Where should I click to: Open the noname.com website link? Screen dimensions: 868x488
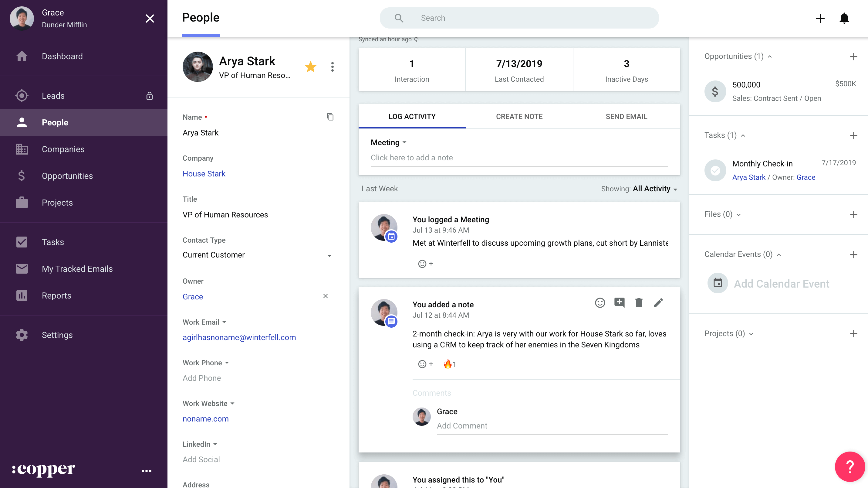coord(205,418)
